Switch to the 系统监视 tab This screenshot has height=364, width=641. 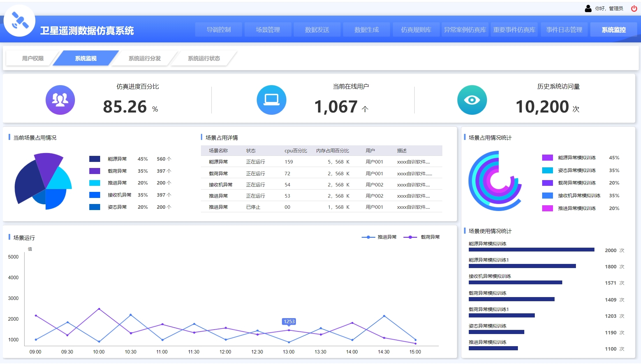pos(86,58)
